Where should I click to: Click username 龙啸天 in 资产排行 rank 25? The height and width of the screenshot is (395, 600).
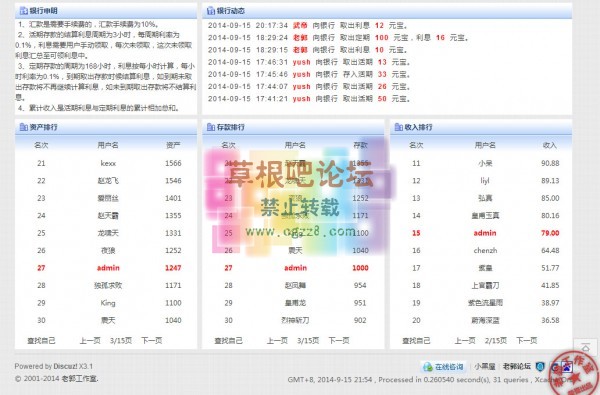[x=108, y=233]
